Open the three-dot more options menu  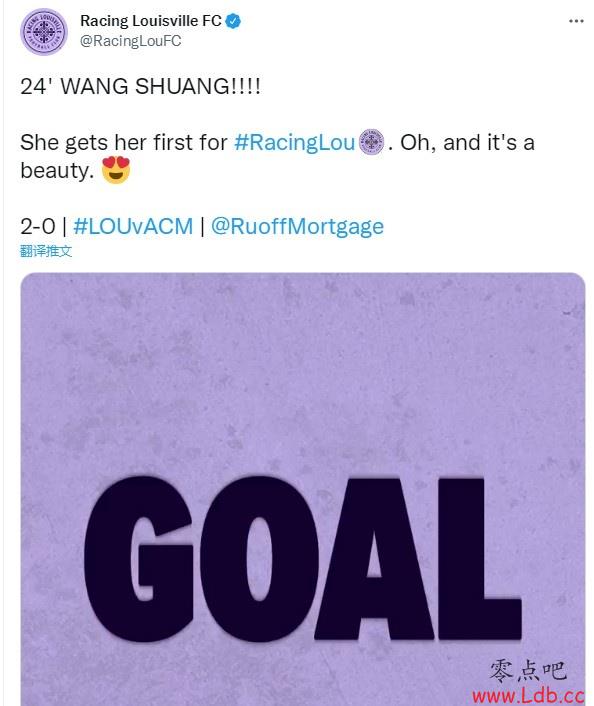[x=576, y=21]
